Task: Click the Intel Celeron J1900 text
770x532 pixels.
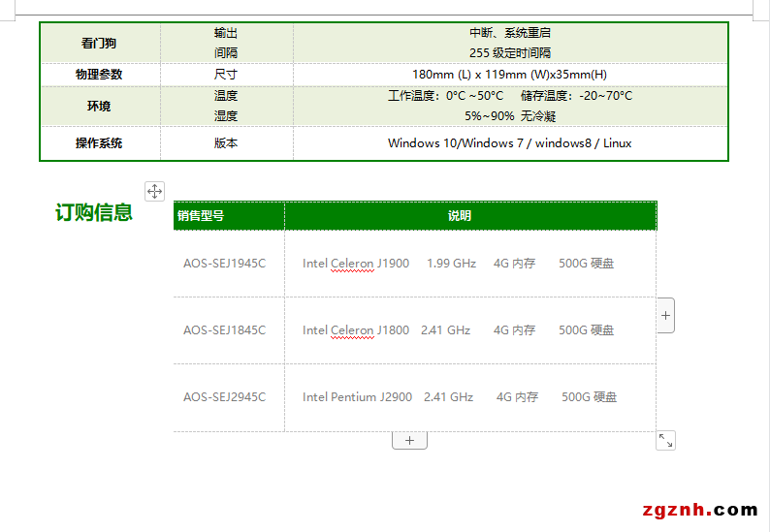Action: pos(356,264)
